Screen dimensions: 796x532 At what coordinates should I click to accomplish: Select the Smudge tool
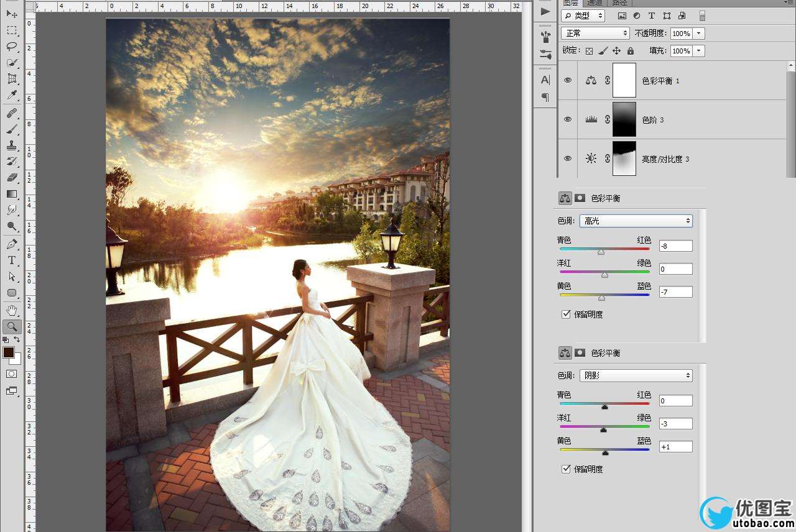(x=12, y=210)
